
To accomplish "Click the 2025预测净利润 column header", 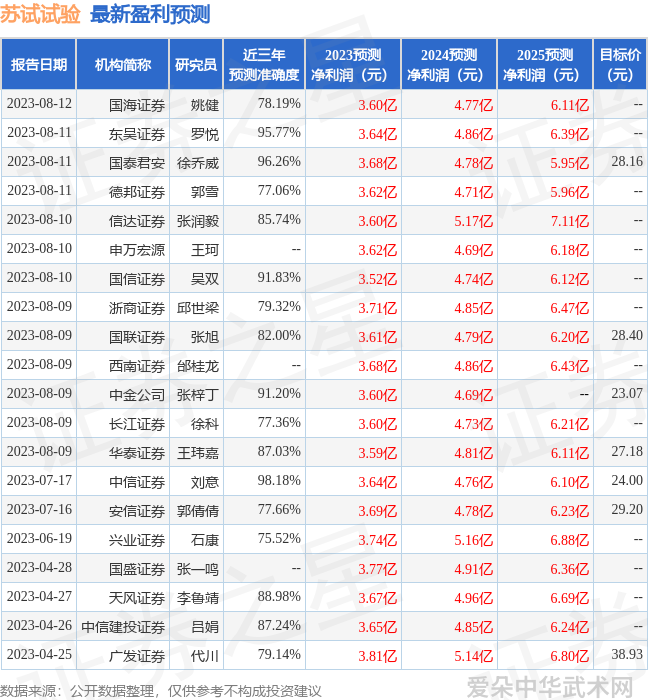I will [x=545, y=64].
